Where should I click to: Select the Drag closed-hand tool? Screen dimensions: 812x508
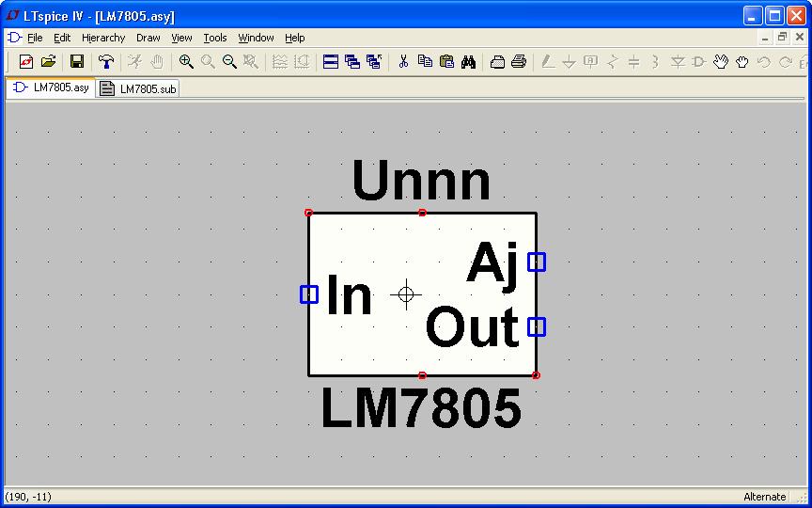coord(742,62)
